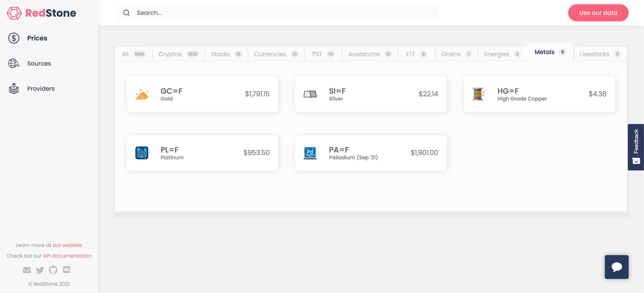
Task: Follow the API documentation link
Action: coord(67,256)
